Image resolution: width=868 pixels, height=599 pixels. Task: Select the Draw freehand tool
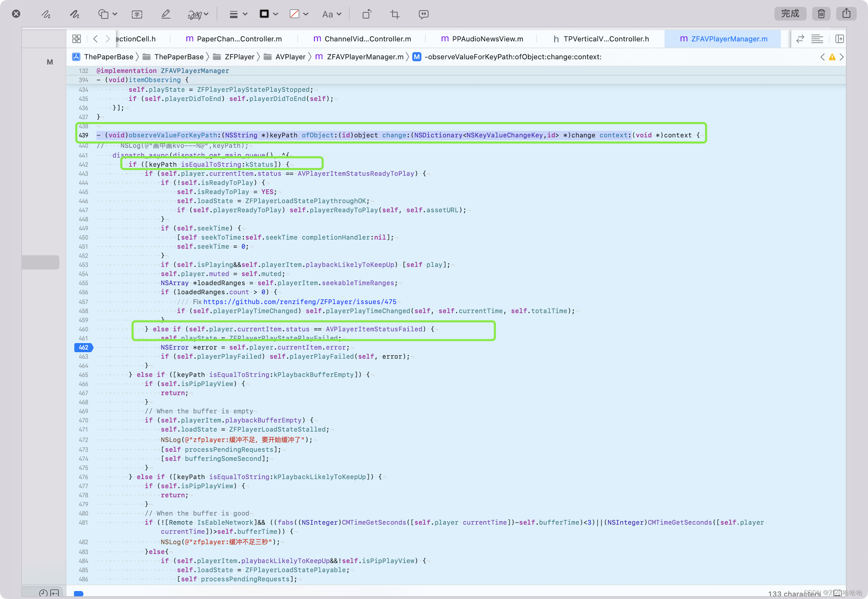(74, 14)
